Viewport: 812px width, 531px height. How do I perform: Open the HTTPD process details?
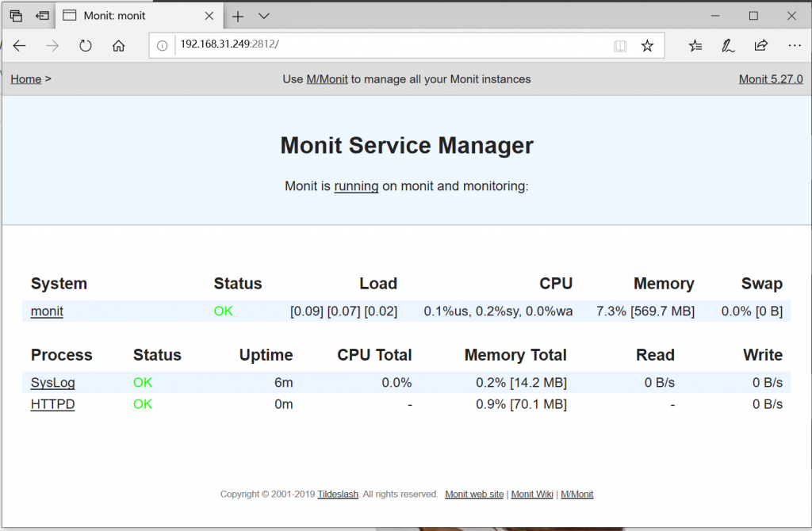click(x=53, y=404)
